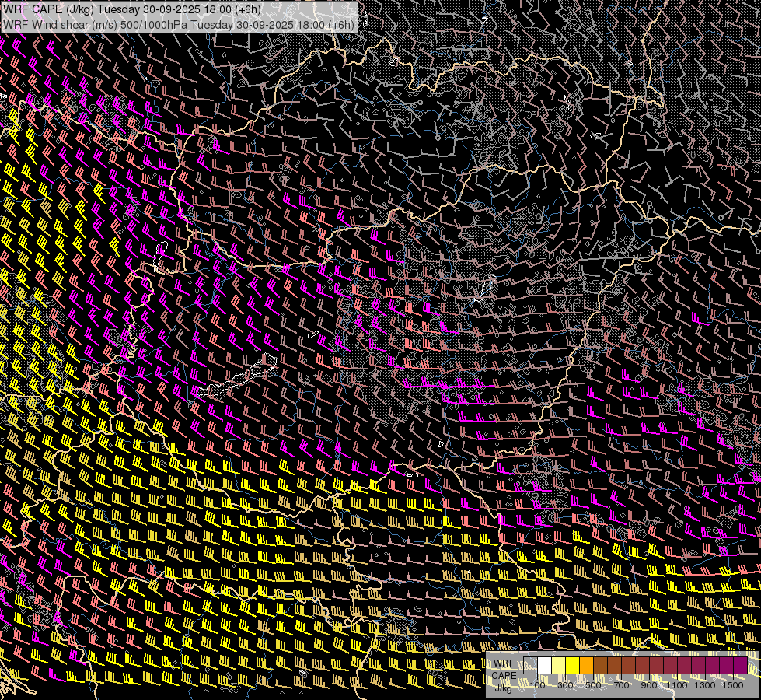Select the rightmost purple legend swatch

(x=741, y=666)
